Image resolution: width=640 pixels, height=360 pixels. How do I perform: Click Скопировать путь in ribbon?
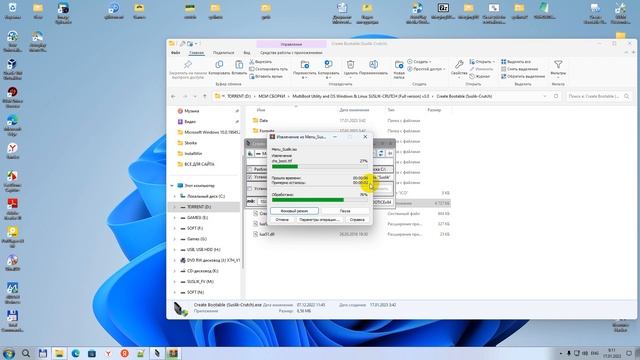coord(268,69)
